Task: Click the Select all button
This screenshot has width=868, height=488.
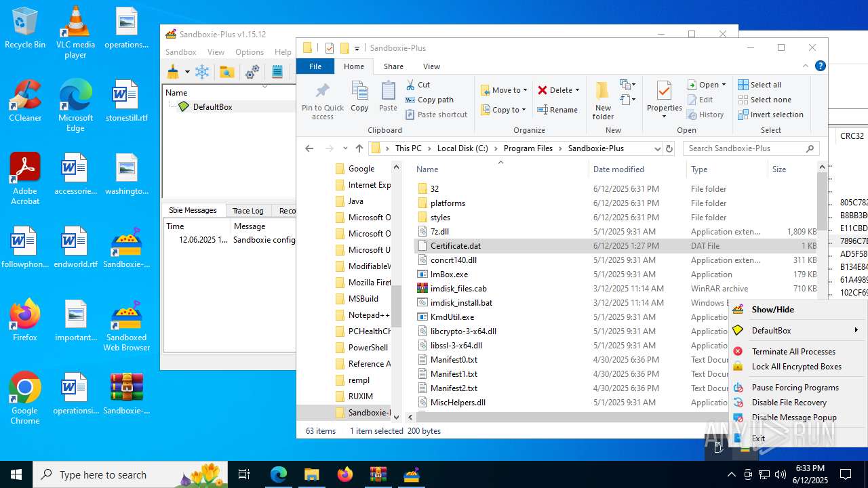Action: click(759, 85)
